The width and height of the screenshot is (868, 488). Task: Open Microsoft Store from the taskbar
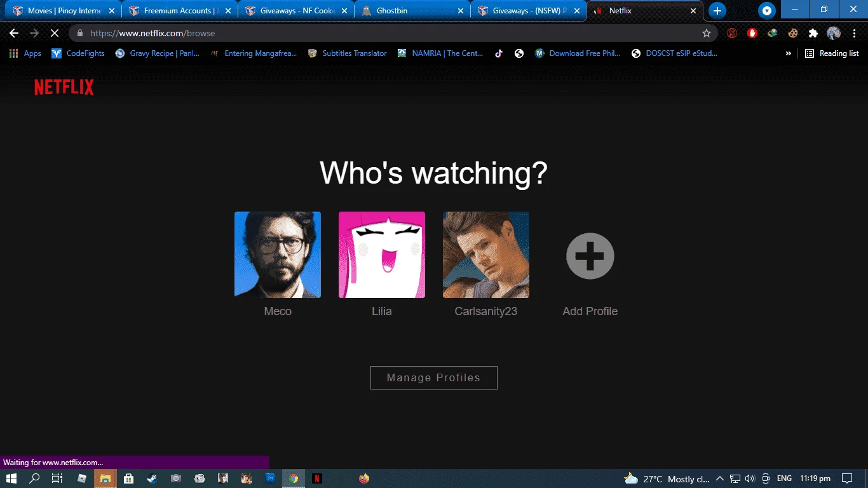pos(128,478)
